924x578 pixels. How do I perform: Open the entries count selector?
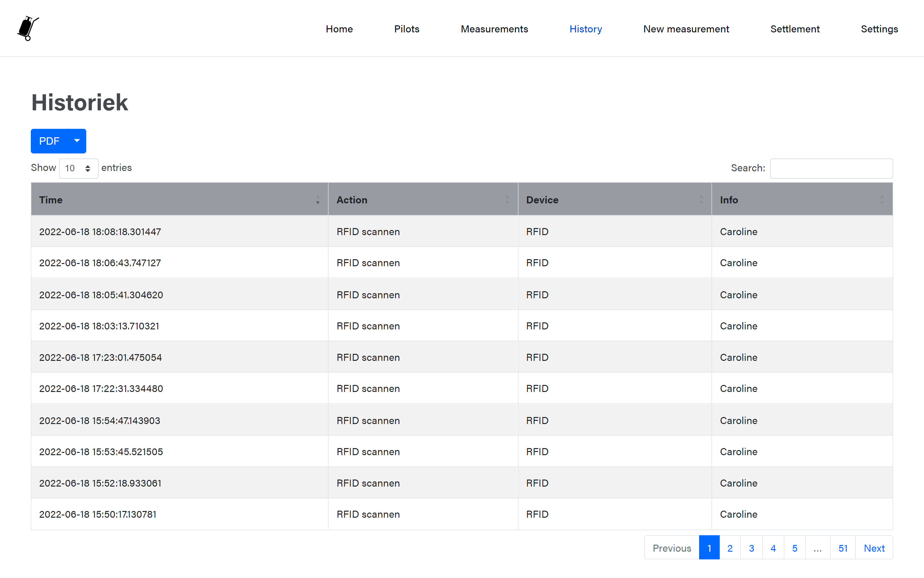pos(78,168)
